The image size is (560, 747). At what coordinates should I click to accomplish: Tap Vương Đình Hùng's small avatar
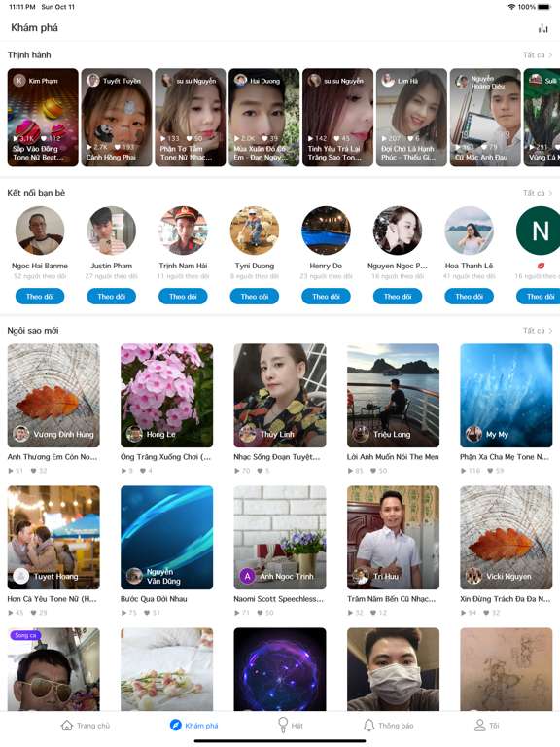pos(21,434)
